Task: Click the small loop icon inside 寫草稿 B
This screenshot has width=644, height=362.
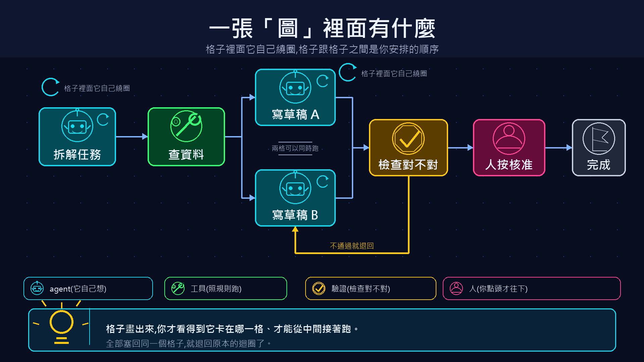Action: point(323,181)
